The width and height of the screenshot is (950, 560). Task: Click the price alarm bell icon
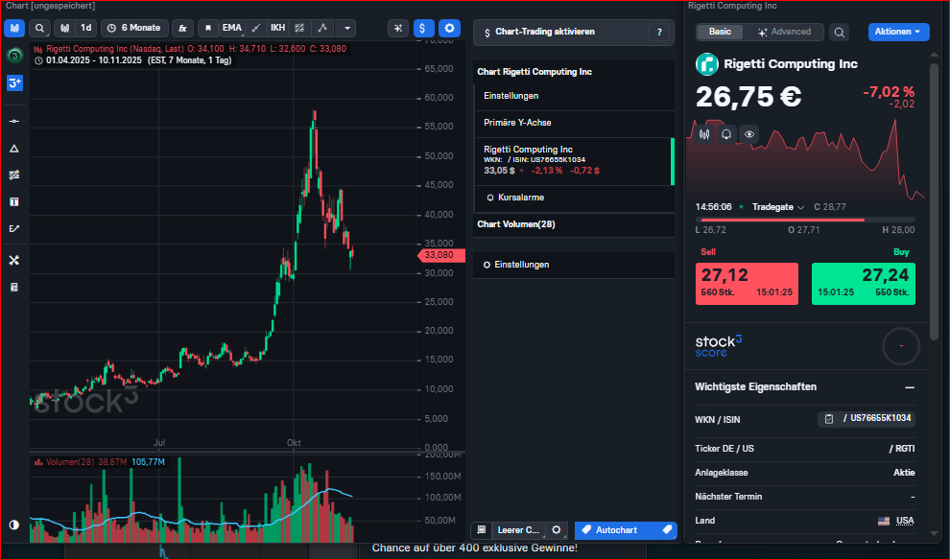(x=727, y=134)
